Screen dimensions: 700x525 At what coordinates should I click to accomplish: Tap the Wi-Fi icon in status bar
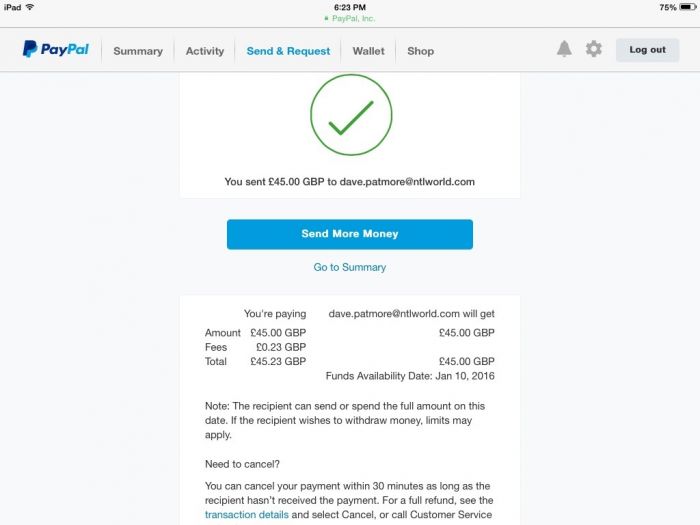[30, 7]
